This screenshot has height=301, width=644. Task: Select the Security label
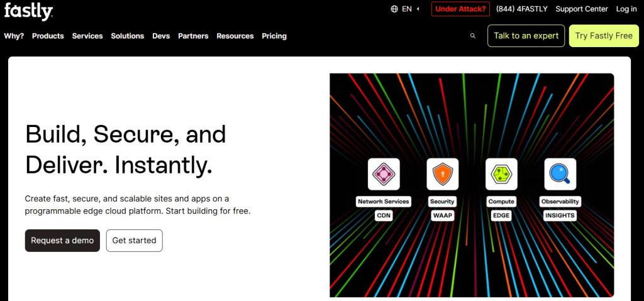(442, 202)
